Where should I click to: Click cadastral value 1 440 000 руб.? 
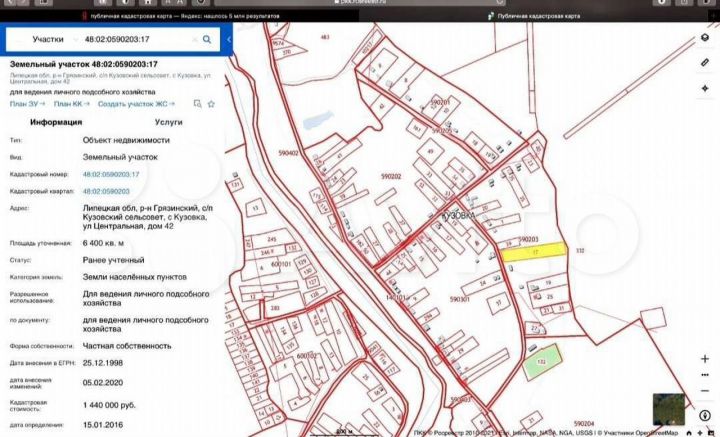109,405
